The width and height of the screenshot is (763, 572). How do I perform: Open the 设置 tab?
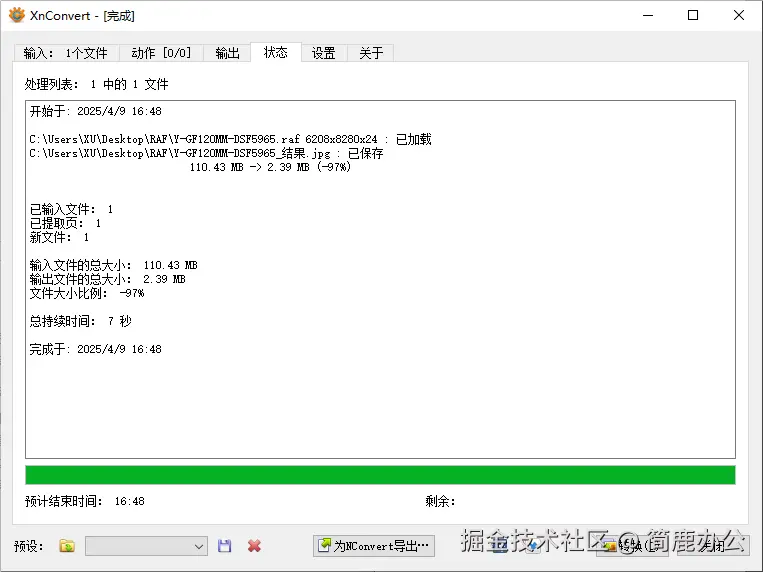324,53
